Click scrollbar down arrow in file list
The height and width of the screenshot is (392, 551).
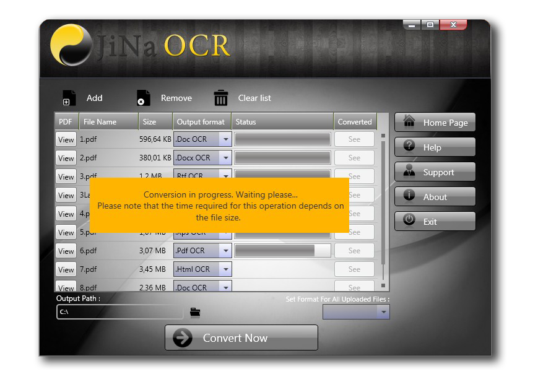tap(383, 285)
